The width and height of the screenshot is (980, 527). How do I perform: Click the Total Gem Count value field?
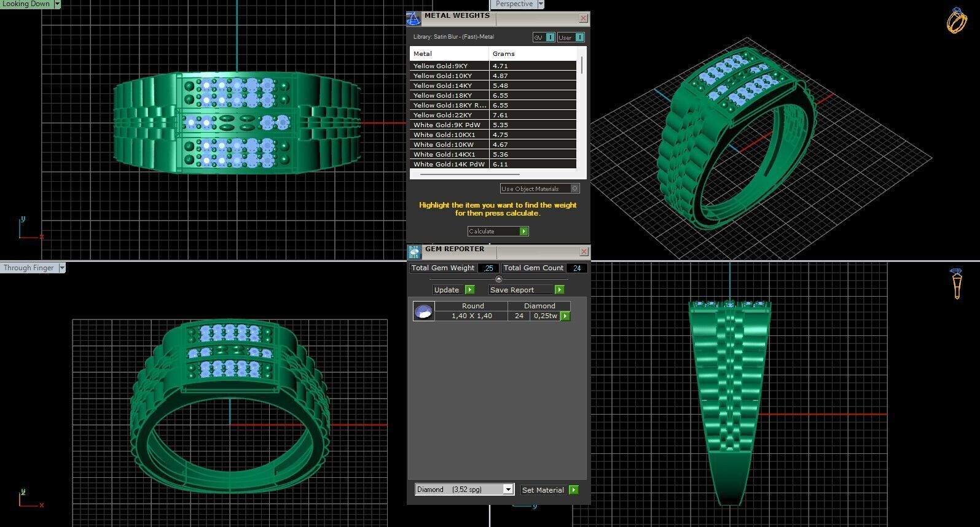pos(576,268)
